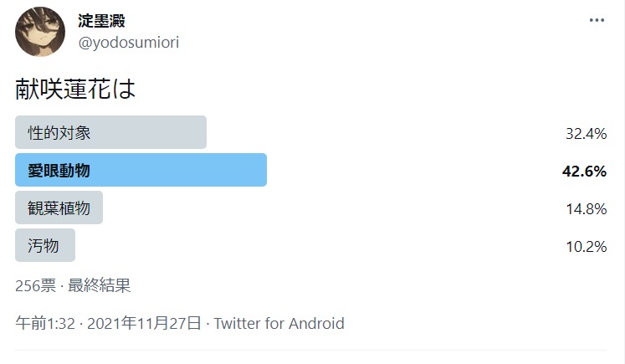The width and height of the screenshot is (625, 364).
Task: Click the 性的対象 poll option bar
Action: [x=110, y=132]
